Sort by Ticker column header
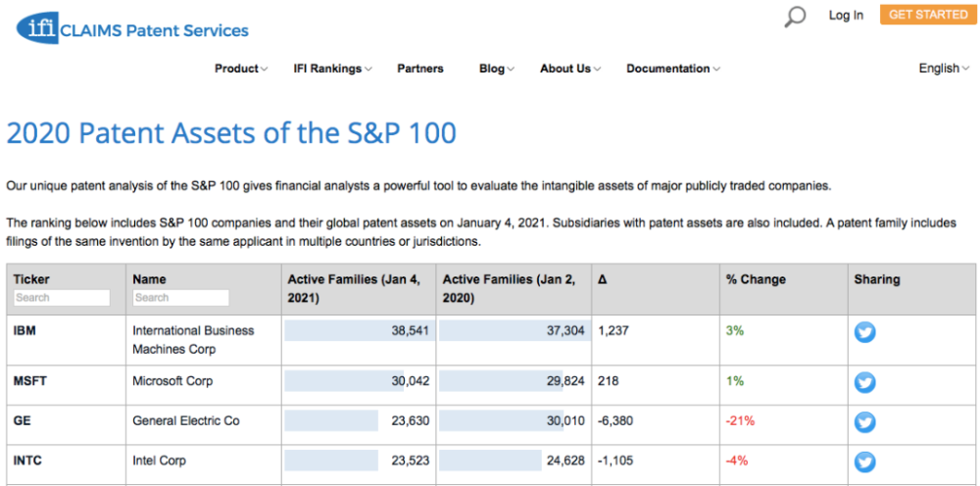Image resolution: width=980 pixels, height=486 pixels. point(31,279)
